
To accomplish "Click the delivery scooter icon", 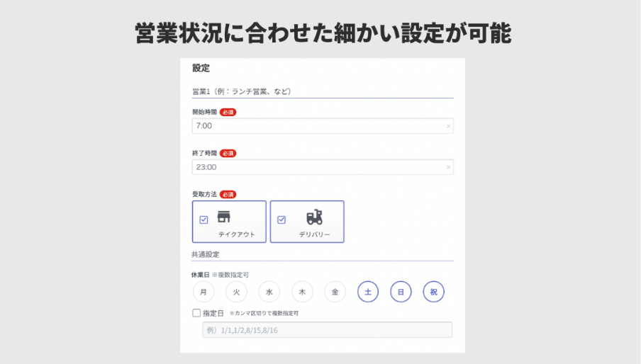I will [x=314, y=217].
